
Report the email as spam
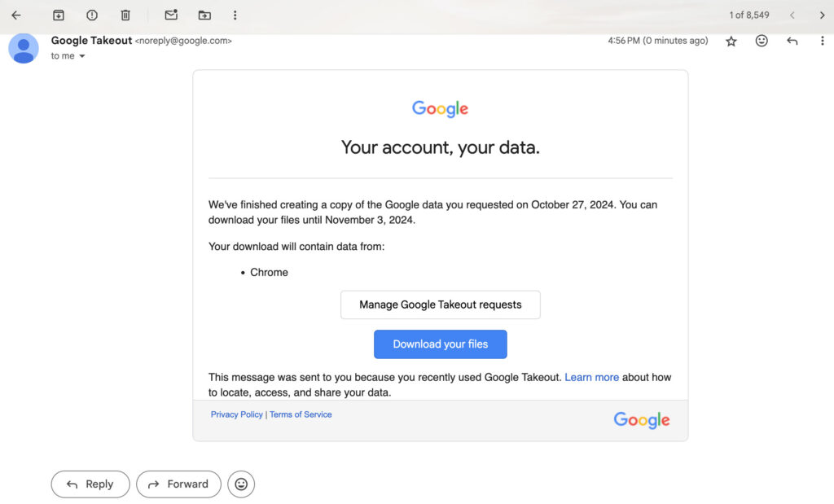(x=91, y=15)
